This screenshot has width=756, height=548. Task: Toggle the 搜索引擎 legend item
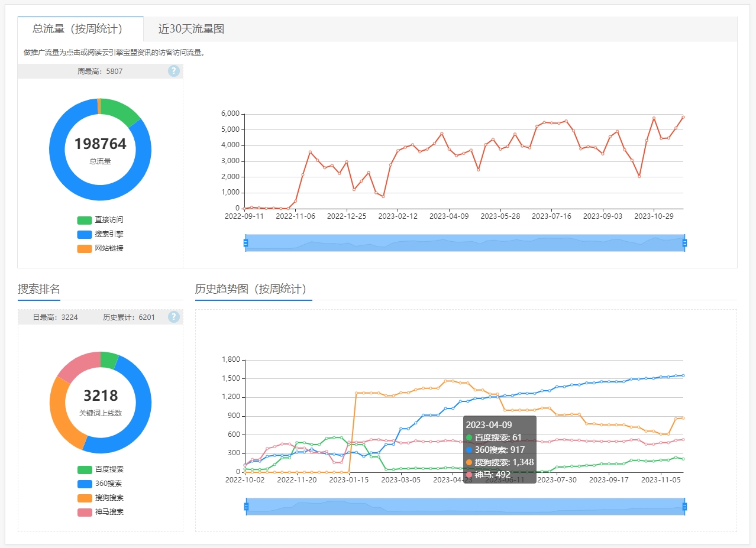tap(100, 234)
